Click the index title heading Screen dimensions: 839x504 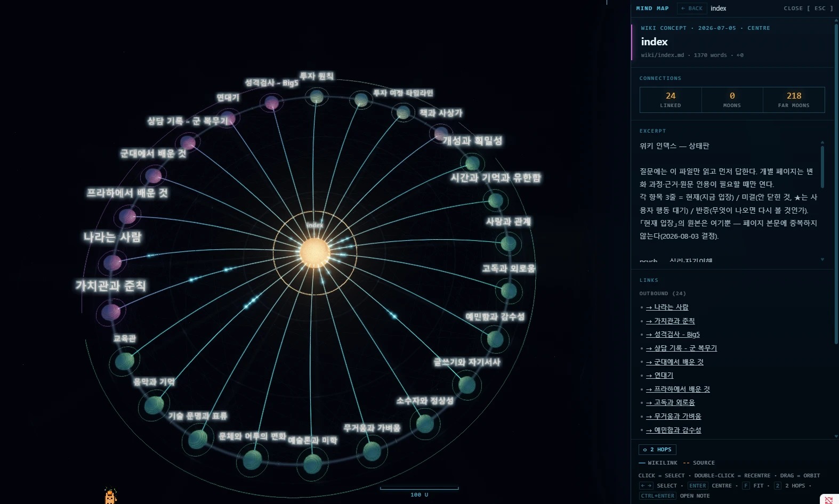point(654,42)
